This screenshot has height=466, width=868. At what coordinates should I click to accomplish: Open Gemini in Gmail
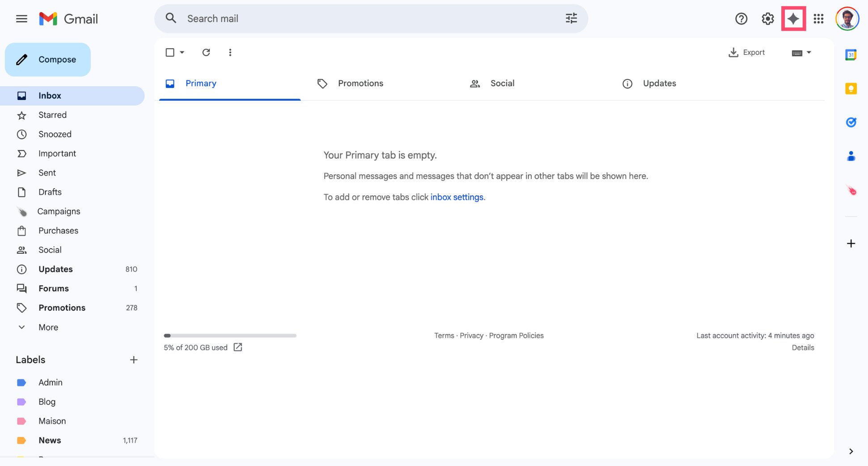coord(794,18)
